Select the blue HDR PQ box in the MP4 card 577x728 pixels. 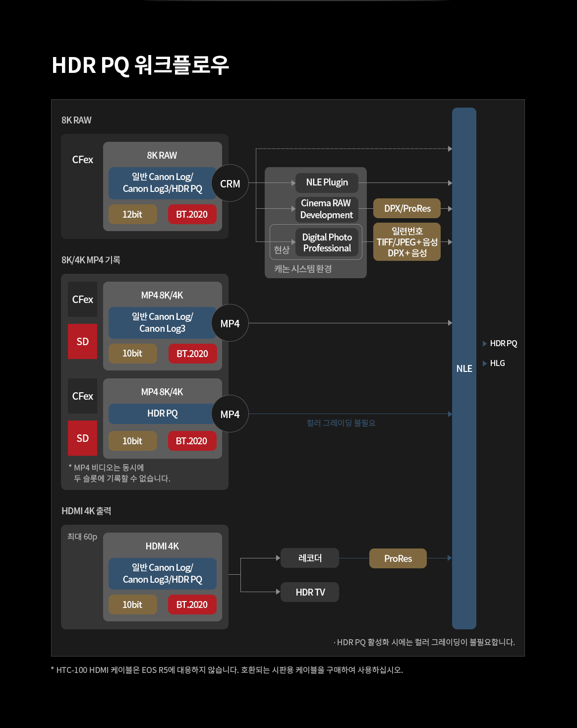[x=163, y=414]
